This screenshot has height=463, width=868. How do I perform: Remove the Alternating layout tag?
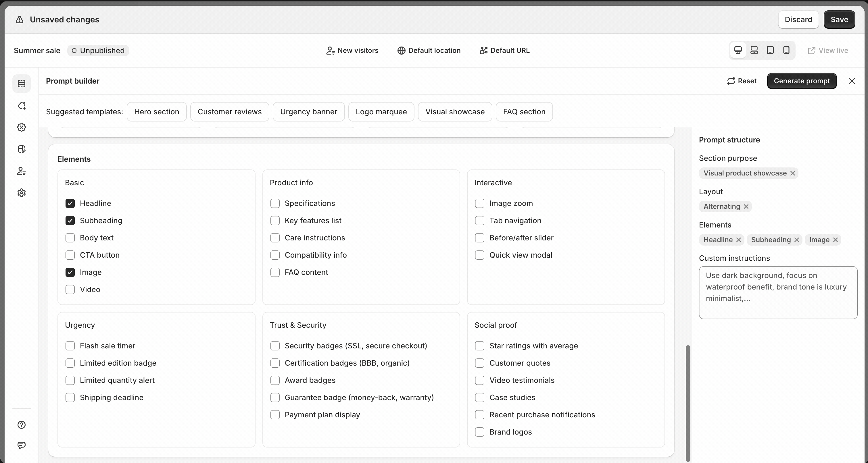point(746,207)
